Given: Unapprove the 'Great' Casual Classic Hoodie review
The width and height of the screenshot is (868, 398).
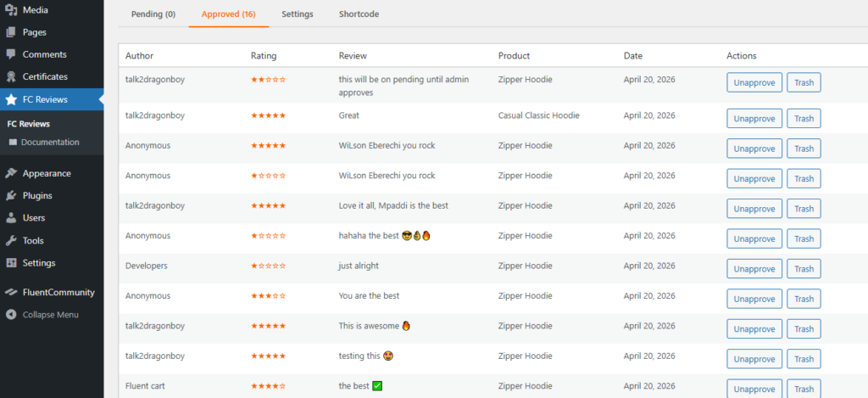Looking at the screenshot, I should coord(754,119).
